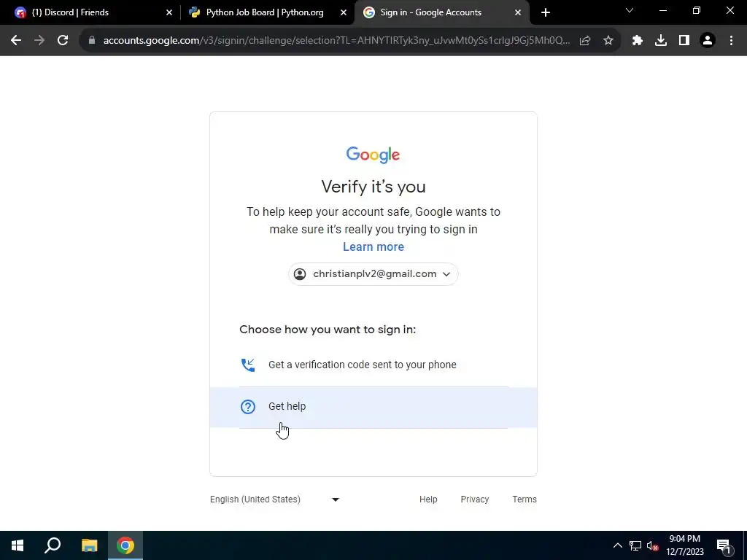Open Chrome three-dot menu
This screenshot has width=747, height=560.
pos(731,41)
